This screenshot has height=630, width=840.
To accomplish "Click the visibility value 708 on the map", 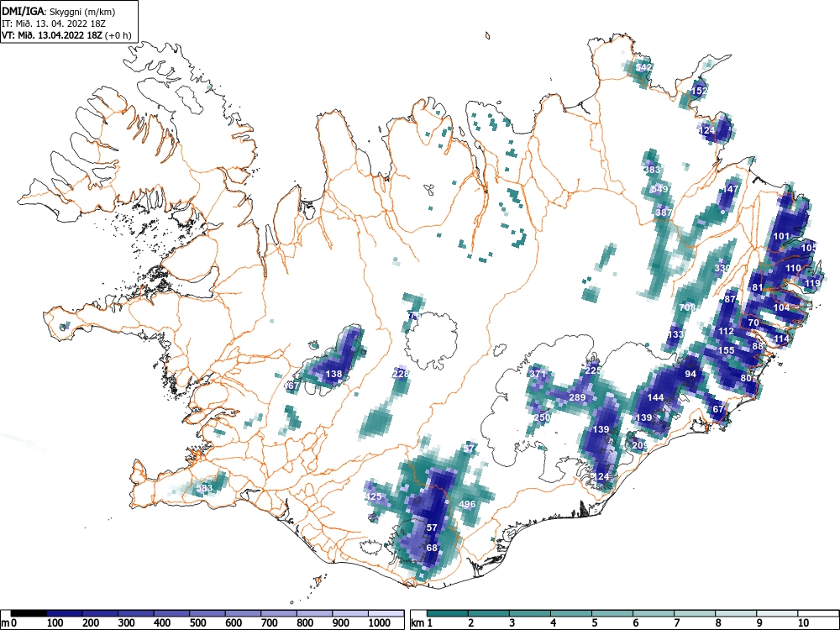I will (x=687, y=307).
